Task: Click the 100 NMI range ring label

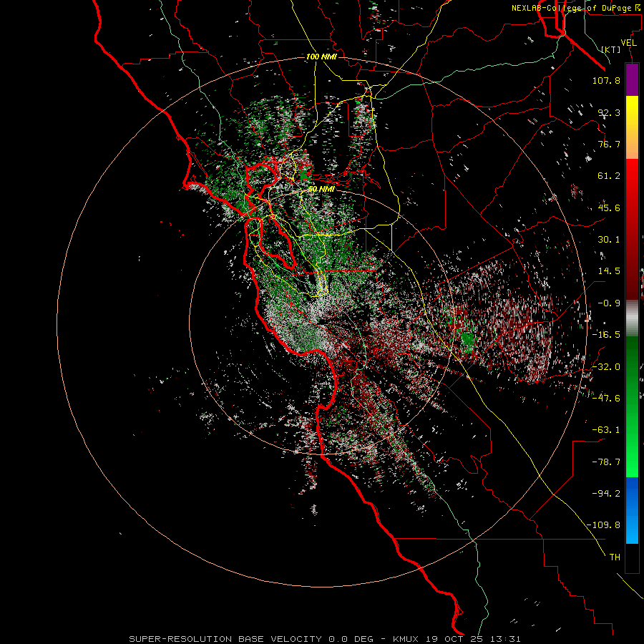Action: (321, 57)
